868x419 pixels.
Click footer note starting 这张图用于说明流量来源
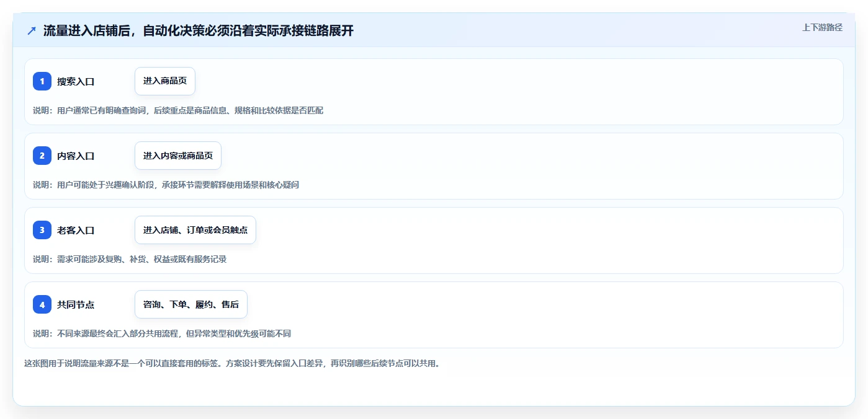tap(232, 363)
